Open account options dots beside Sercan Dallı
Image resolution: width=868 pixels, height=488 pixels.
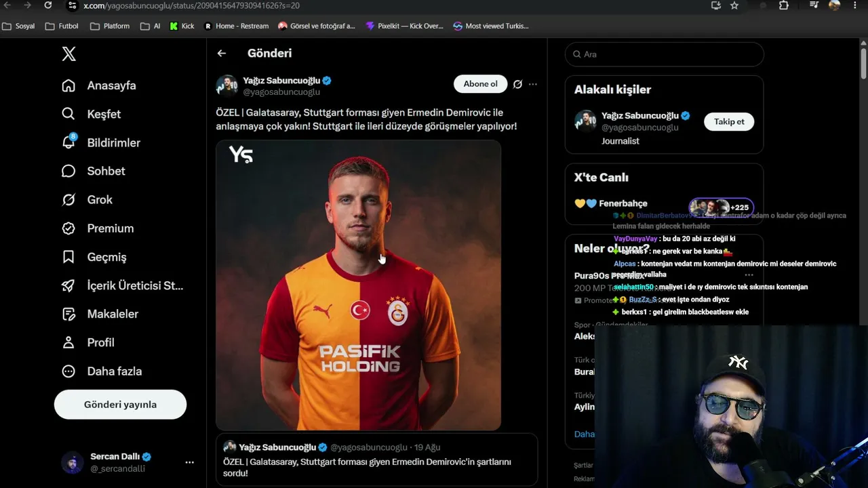[x=189, y=462]
